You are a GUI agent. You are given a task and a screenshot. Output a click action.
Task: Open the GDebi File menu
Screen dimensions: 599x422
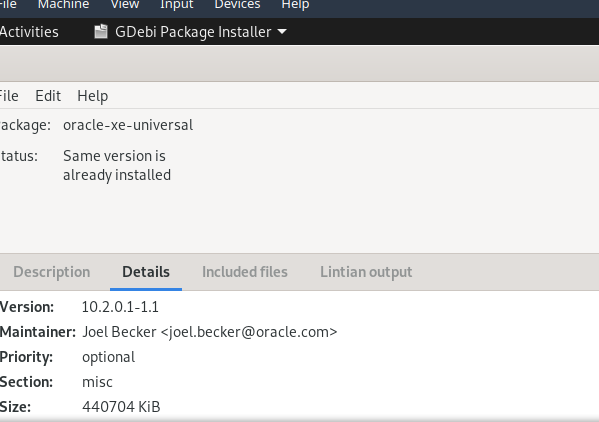click(9, 95)
